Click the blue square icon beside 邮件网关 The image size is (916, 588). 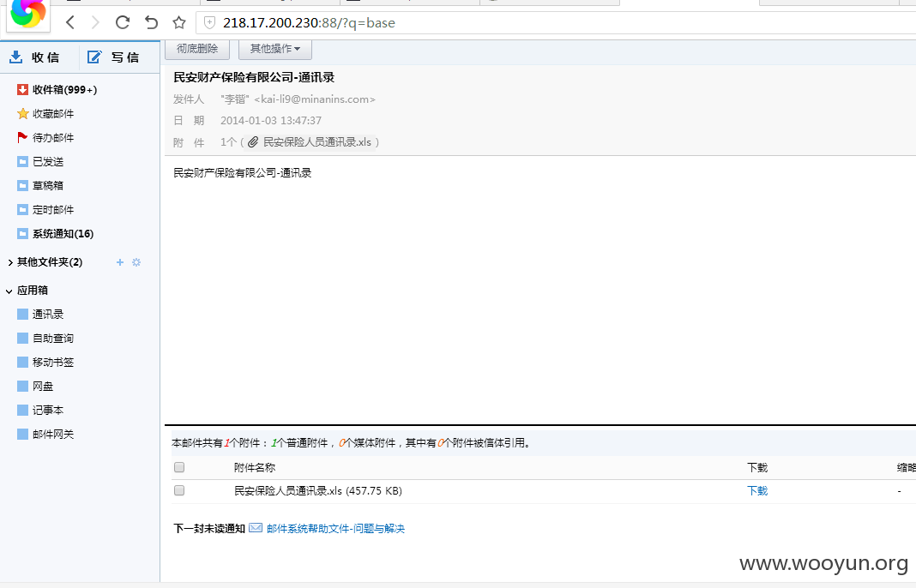click(x=23, y=434)
